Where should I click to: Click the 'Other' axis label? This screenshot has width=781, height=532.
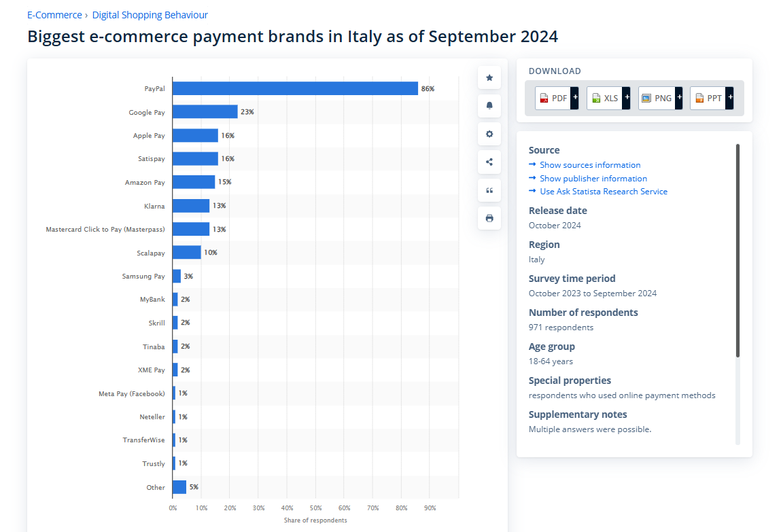point(156,488)
